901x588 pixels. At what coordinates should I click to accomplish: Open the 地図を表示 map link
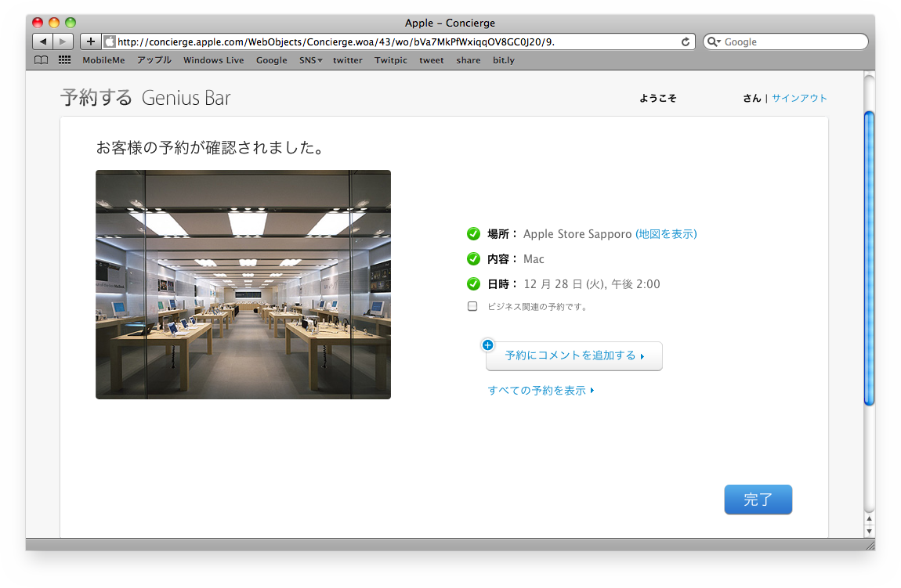coord(666,233)
